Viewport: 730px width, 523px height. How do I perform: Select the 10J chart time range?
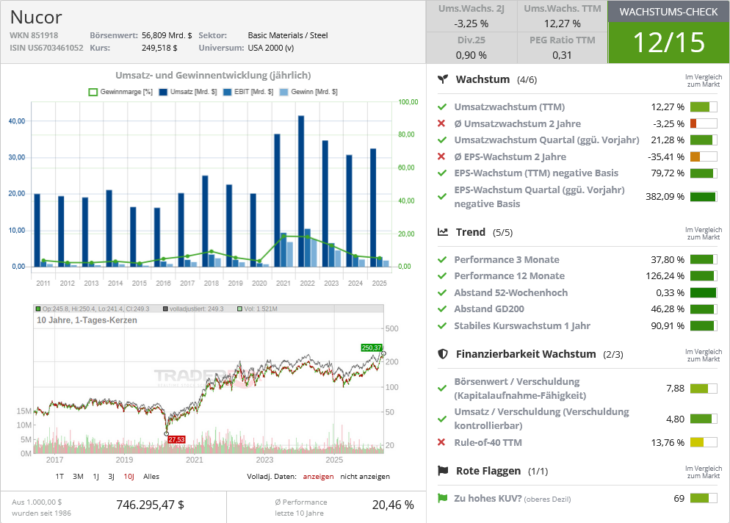(x=129, y=476)
